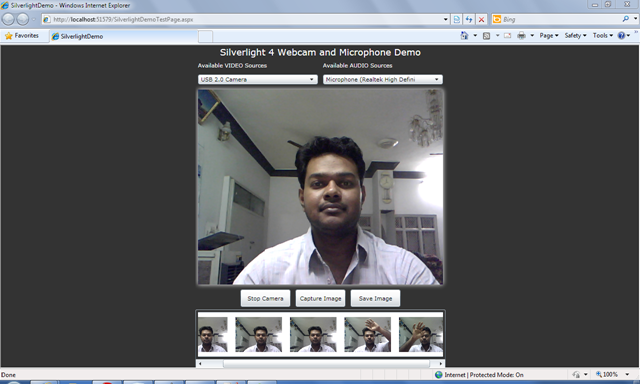The height and width of the screenshot is (384, 640).
Task: Open the address bar history dropdown arrow
Action: click(445, 19)
